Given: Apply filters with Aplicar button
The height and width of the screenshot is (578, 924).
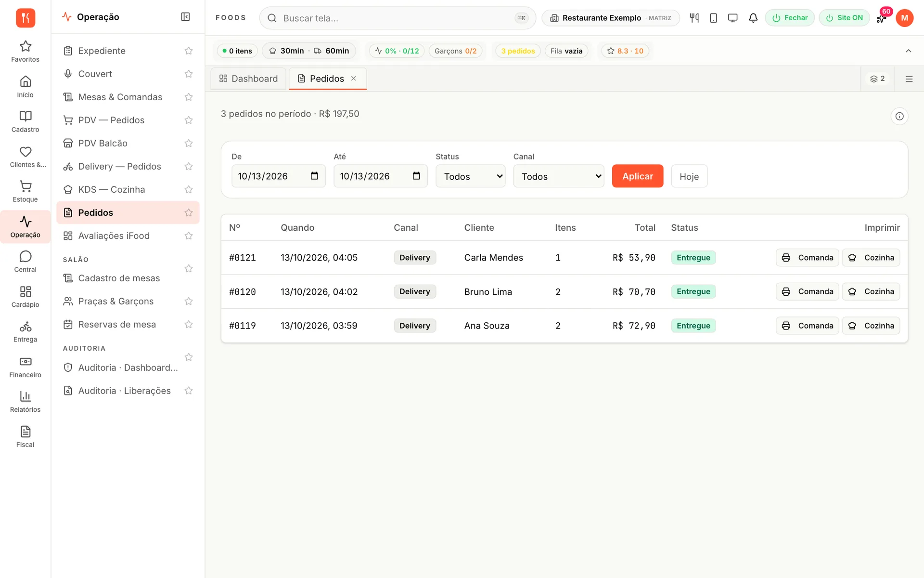Looking at the screenshot, I should pyautogui.click(x=637, y=176).
